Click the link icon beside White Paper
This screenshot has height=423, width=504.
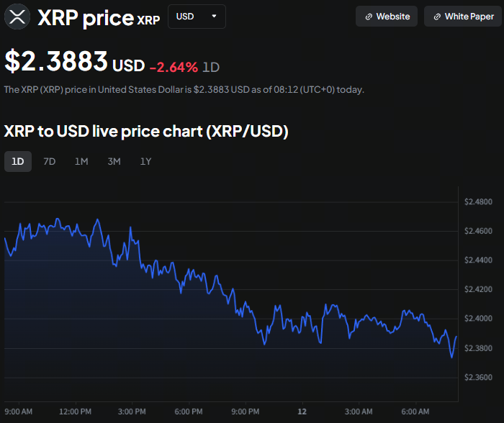pos(437,17)
